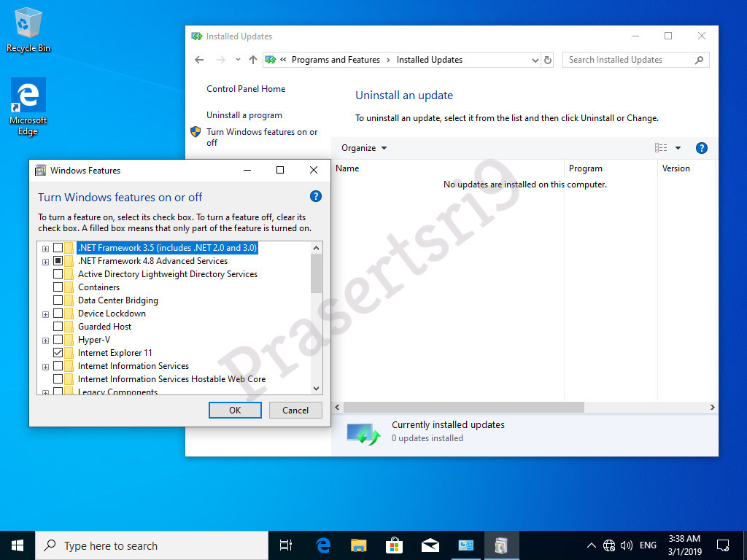The height and width of the screenshot is (560, 747).
Task: Click the Windows Features title bar icon
Action: click(41, 171)
